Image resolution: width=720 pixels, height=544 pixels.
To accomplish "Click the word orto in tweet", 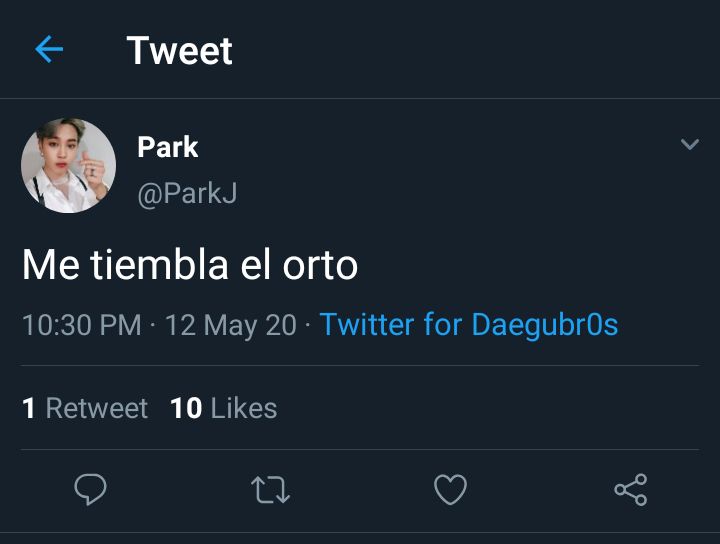I will pos(320,265).
